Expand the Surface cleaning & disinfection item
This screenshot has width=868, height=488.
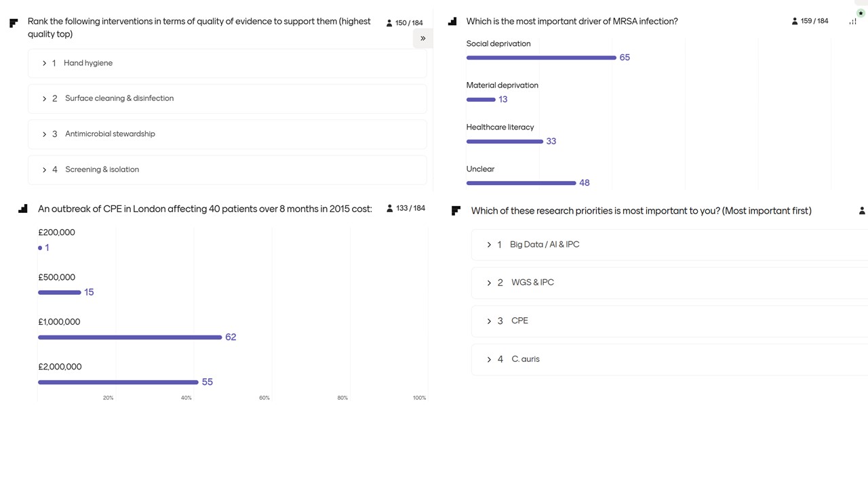click(44, 99)
